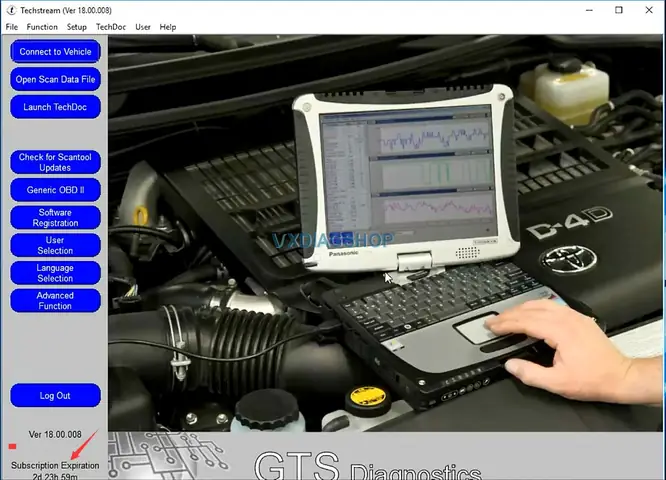
Task: Click Open Scan Data File button
Action: (55, 79)
